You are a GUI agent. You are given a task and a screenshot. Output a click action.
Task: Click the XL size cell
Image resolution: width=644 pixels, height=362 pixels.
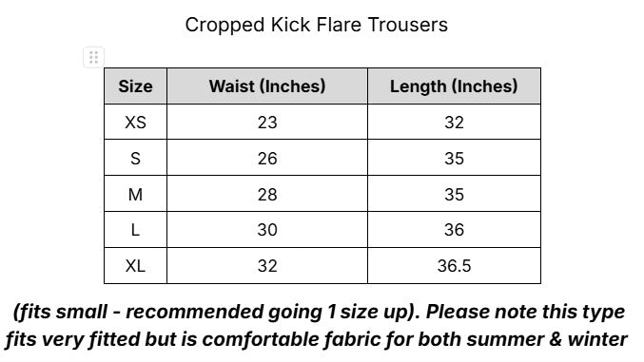135,265
